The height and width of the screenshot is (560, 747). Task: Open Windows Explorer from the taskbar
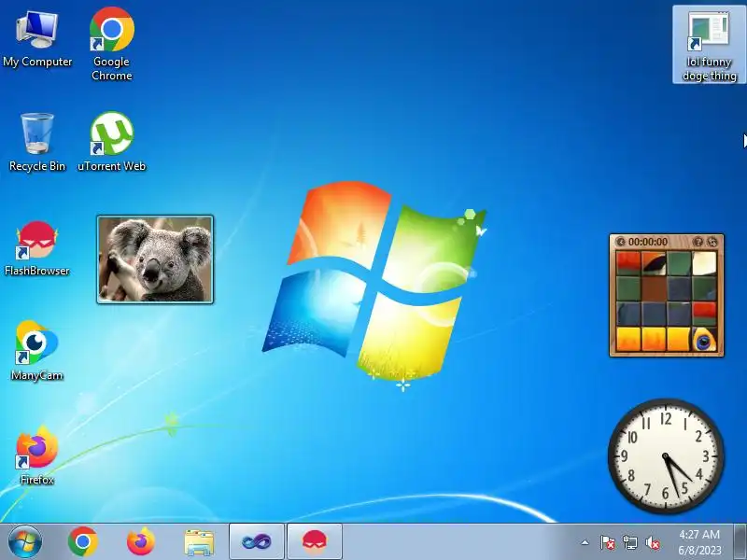coord(199,542)
